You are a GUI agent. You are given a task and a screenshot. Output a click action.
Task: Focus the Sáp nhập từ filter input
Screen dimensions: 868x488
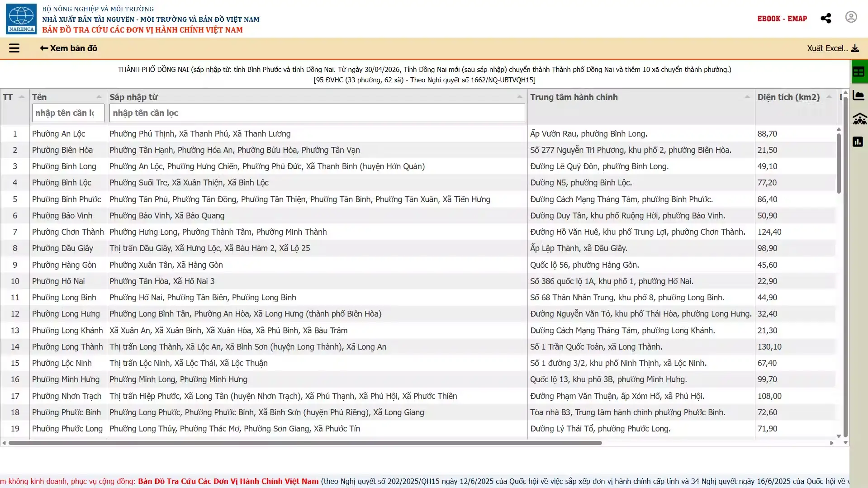[x=317, y=113]
